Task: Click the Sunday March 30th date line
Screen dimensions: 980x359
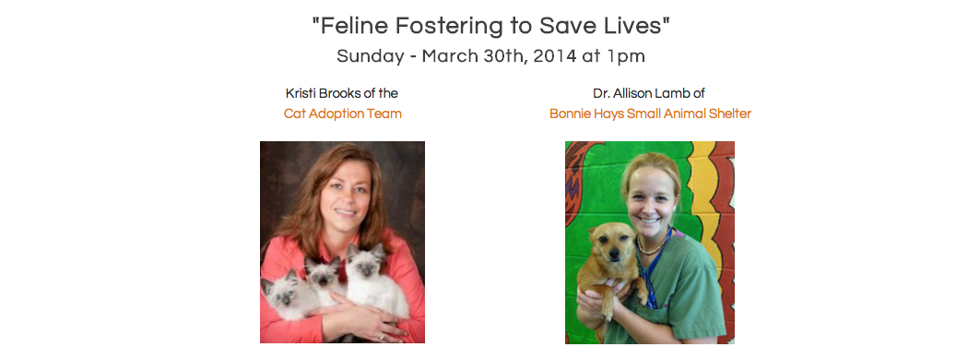Action: tap(490, 56)
